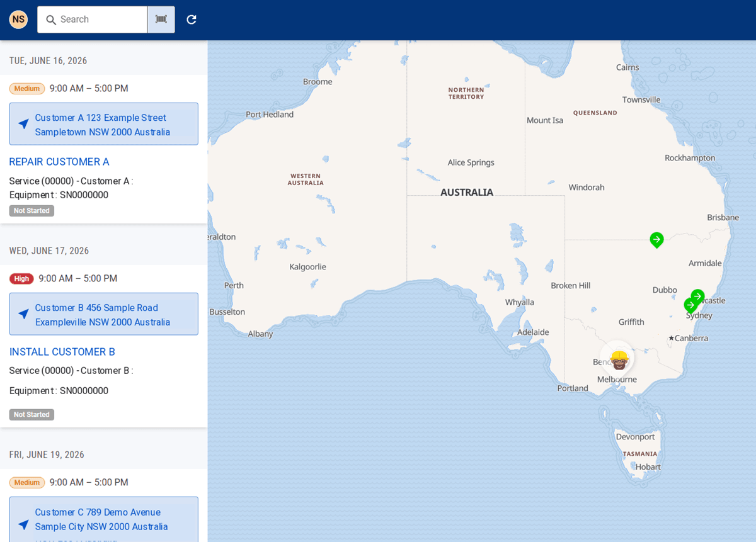Click WED, JUNE 17, 2026 date header
756x542 pixels.
[x=49, y=251]
